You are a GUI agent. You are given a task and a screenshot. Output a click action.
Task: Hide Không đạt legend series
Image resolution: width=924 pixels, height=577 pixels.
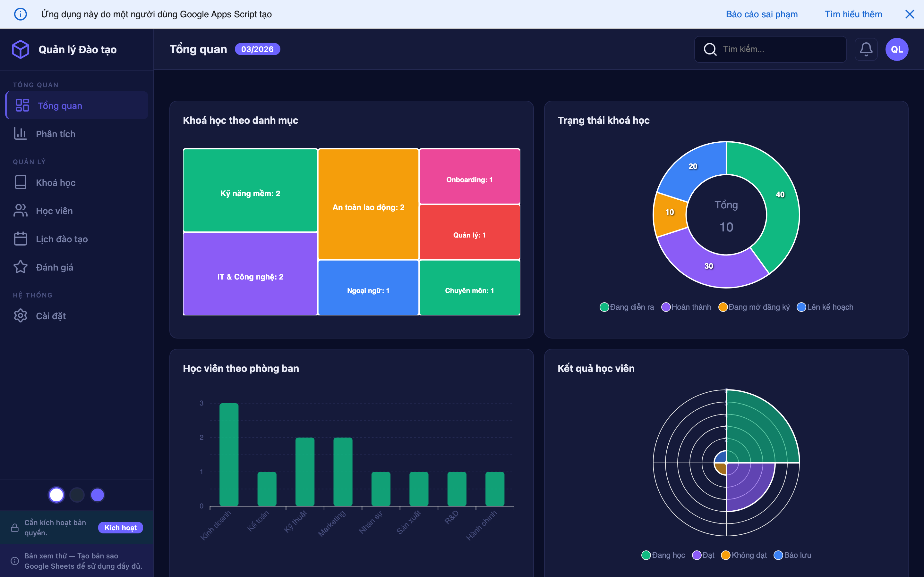click(x=743, y=555)
